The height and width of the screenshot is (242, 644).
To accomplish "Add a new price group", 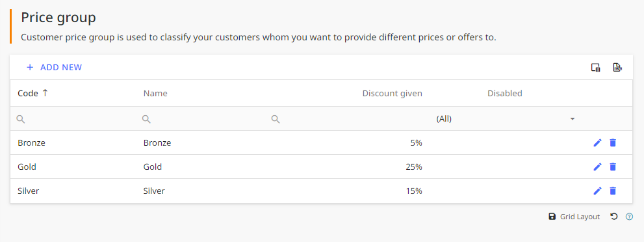I will (x=54, y=68).
